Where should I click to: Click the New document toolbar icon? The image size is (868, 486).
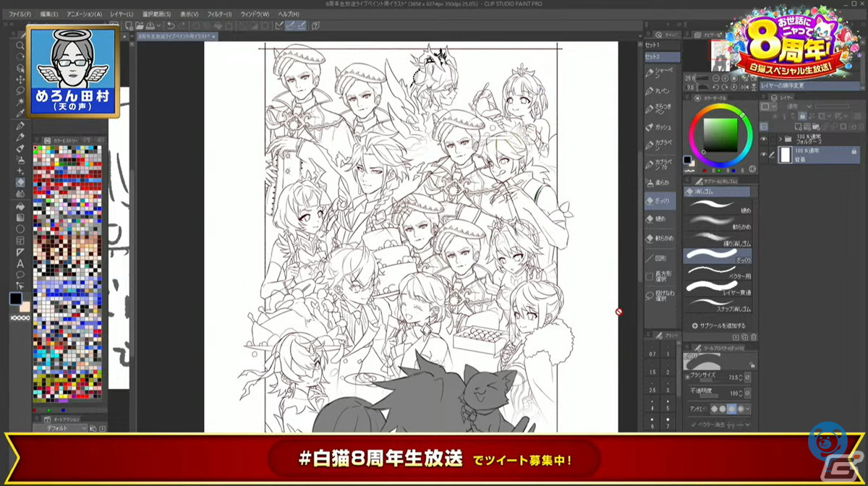coord(130,26)
